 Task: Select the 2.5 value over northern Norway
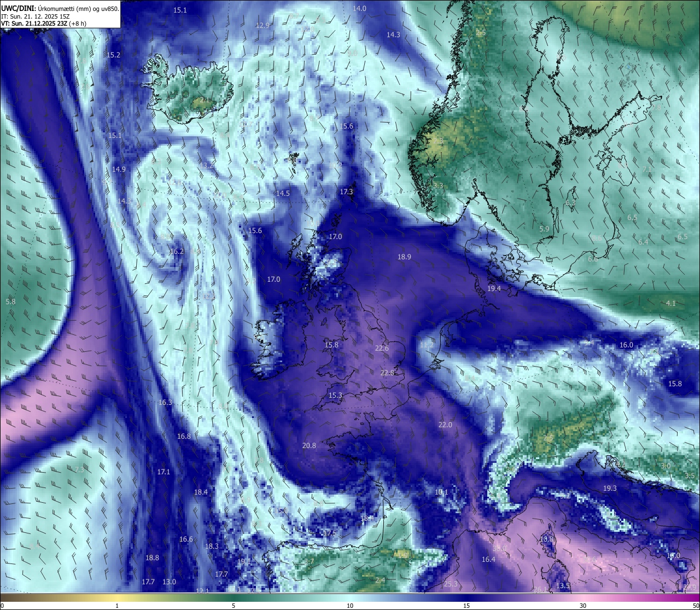[481, 33]
